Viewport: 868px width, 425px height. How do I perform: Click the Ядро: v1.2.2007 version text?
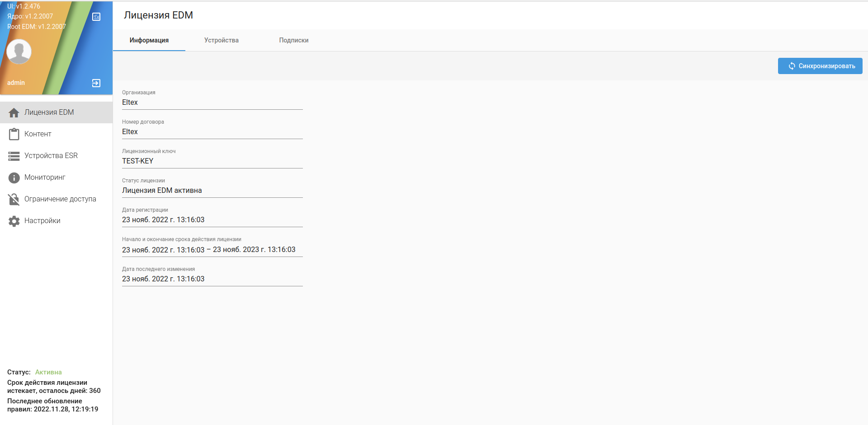click(30, 16)
